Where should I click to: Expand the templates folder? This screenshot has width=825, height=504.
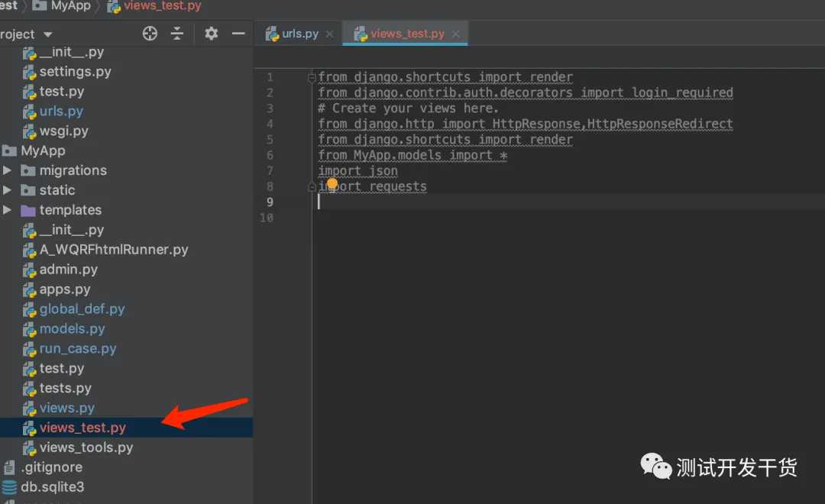pyautogui.click(x=8, y=210)
